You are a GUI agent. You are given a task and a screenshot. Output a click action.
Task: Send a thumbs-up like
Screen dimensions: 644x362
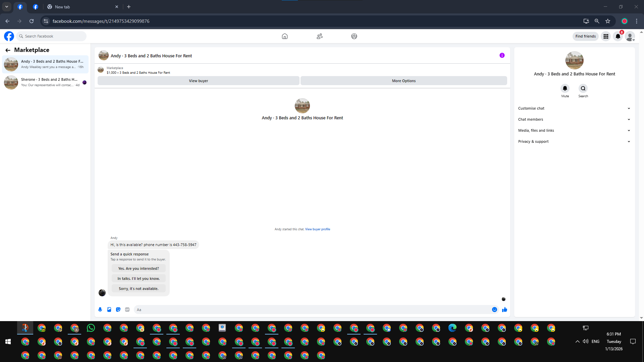[x=504, y=309]
